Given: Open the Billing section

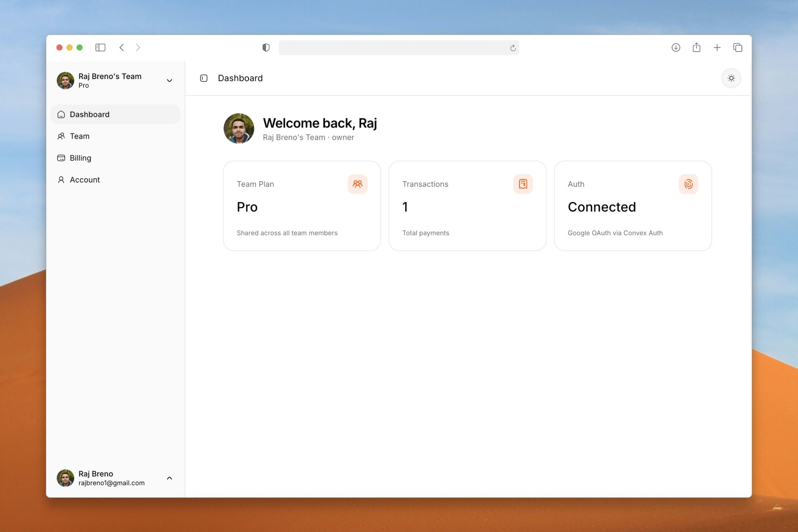Looking at the screenshot, I should coord(80,158).
